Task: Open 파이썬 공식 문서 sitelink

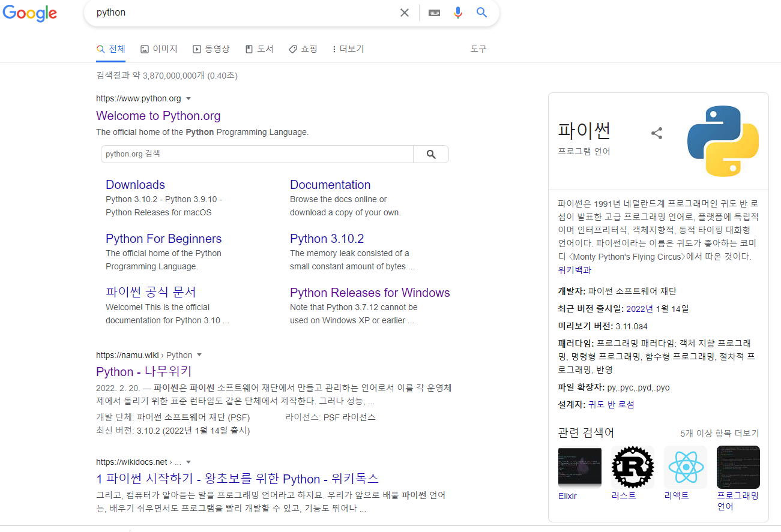Action: tap(151, 292)
